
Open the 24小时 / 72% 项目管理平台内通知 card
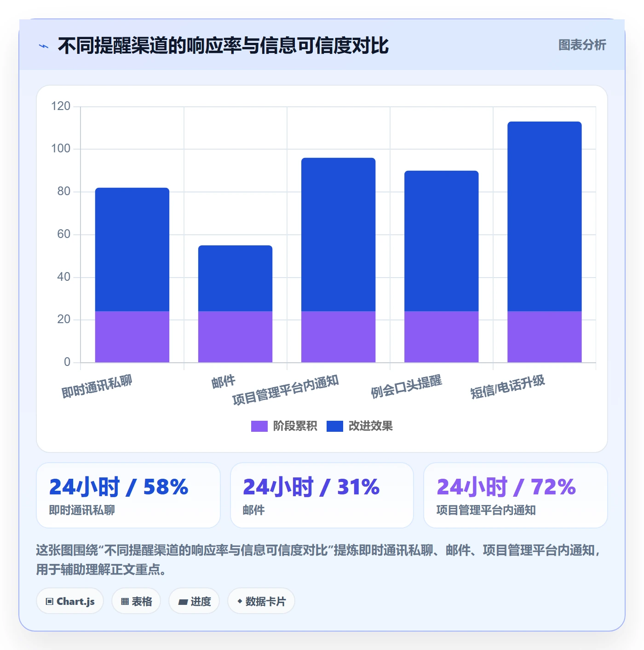point(516,495)
